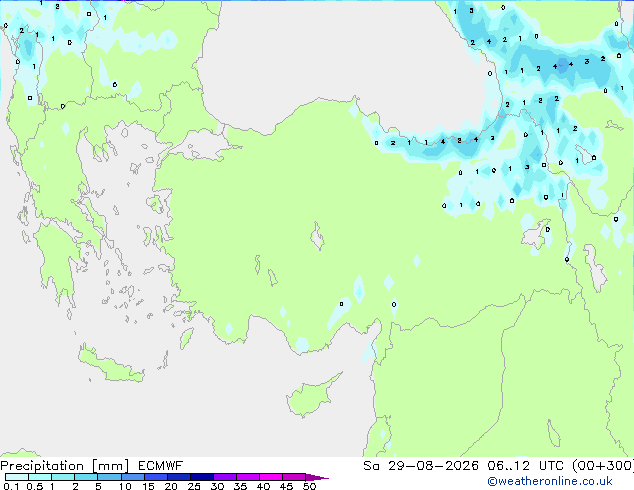Click the island of Crete on map
634x490 pixels.
(111, 364)
